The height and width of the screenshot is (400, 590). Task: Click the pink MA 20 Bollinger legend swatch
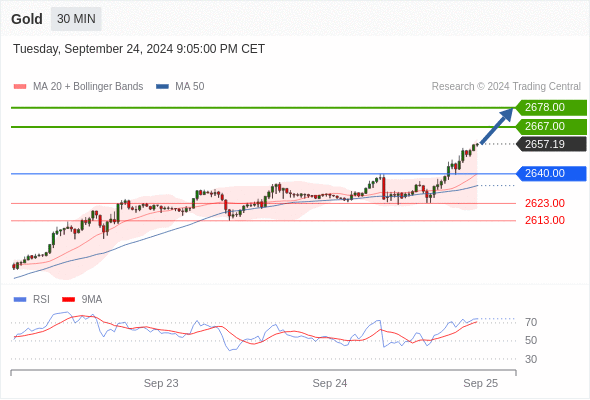(20, 87)
